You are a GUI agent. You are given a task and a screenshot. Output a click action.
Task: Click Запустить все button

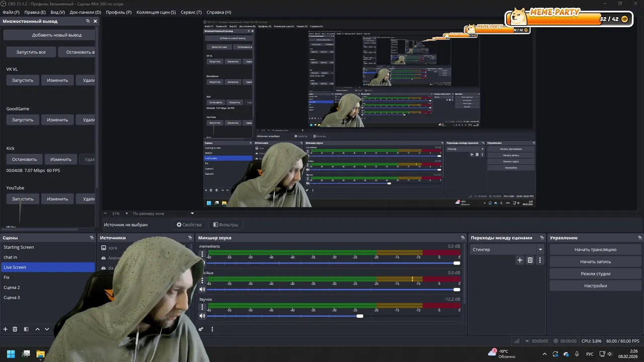(31, 52)
